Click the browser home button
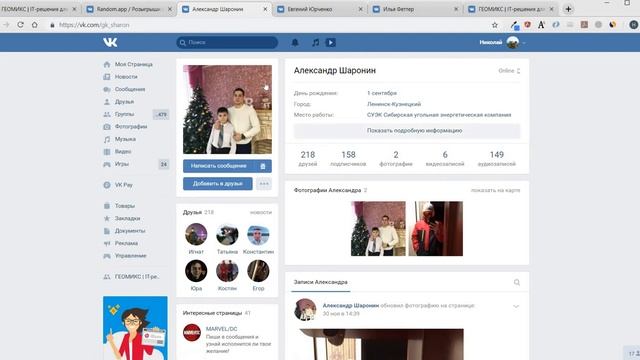 point(35,25)
